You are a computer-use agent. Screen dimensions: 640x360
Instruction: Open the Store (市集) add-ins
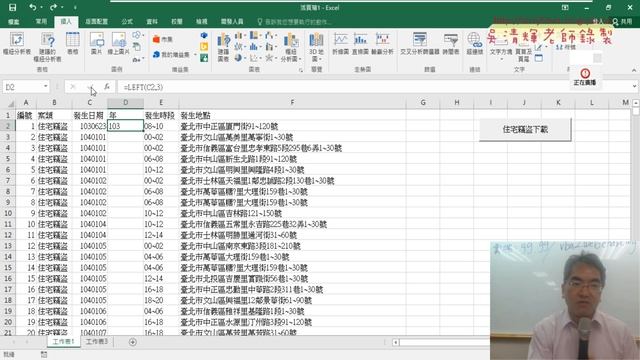(x=163, y=39)
